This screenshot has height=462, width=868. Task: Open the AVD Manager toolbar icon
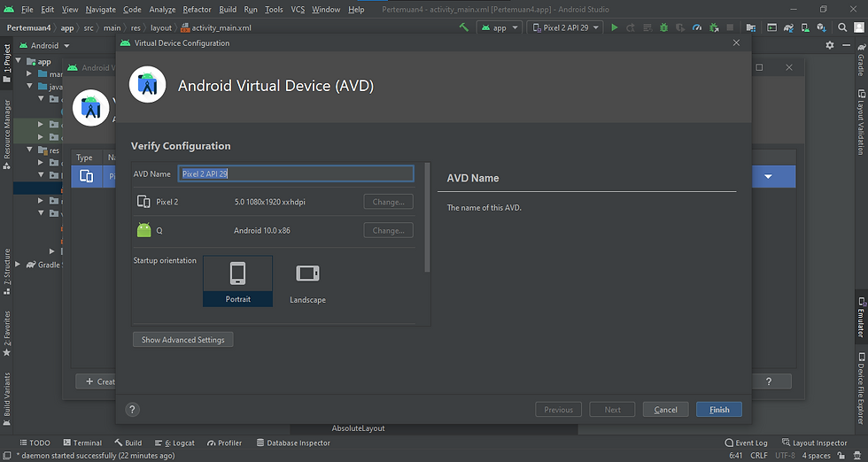[x=805, y=27]
